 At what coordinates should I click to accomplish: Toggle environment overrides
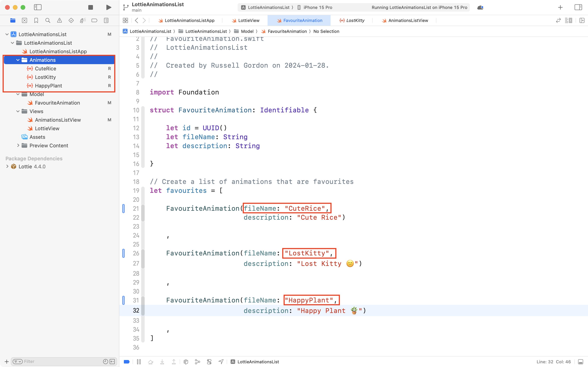point(209,362)
